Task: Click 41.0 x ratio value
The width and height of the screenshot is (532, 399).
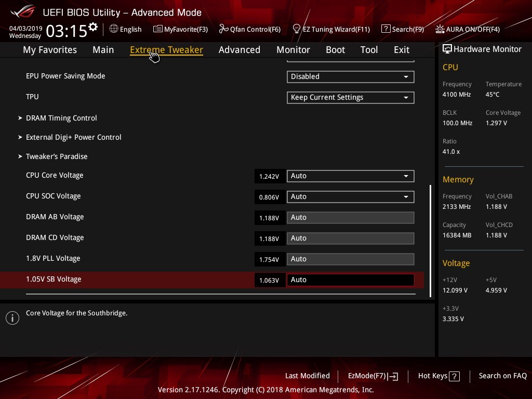Action: tap(451, 152)
